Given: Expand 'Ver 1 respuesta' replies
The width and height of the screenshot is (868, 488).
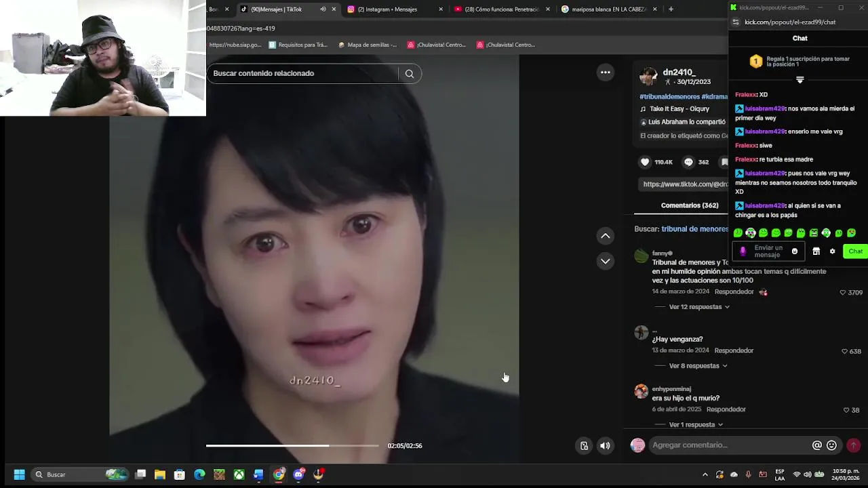Looking at the screenshot, I should pos(696,425).
